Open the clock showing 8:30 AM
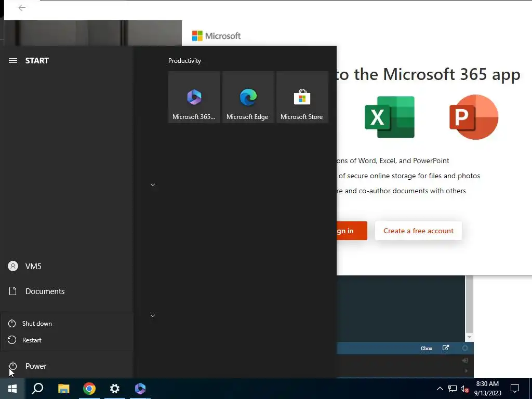The height and width of the screenshot is (399, 532). [487, 389]
